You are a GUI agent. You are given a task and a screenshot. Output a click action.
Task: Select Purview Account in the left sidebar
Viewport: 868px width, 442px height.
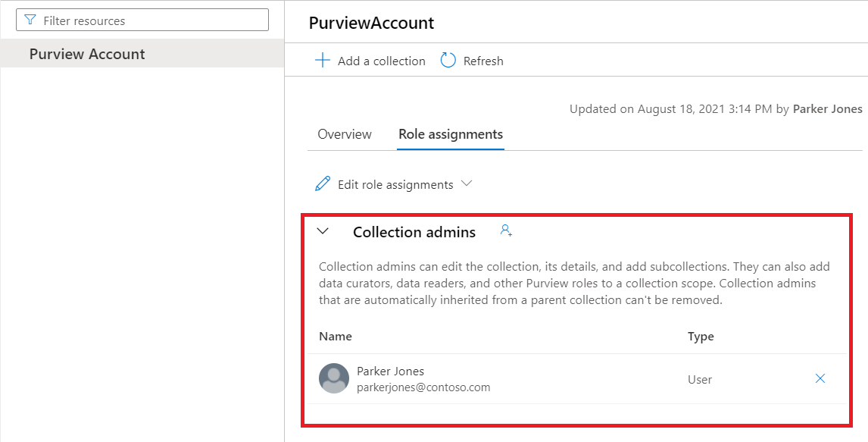coord(88,54)
